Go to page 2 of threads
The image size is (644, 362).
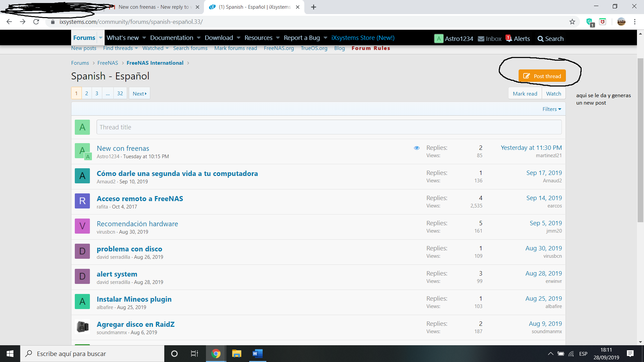click(x=87, y=94)
